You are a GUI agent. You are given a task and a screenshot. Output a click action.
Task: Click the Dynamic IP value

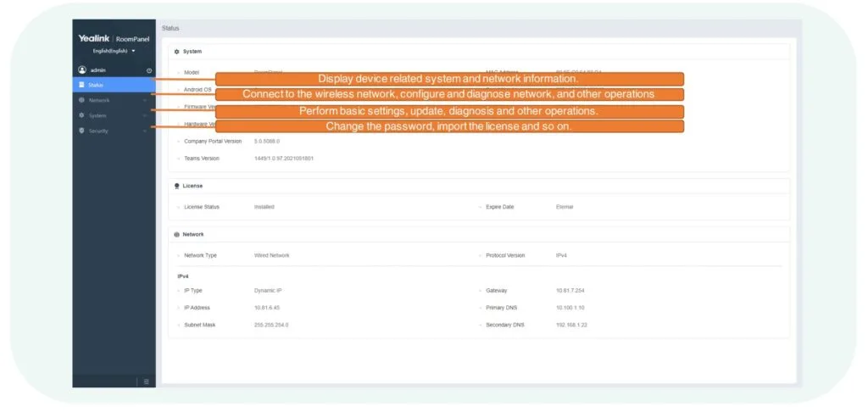coord(268,291)
